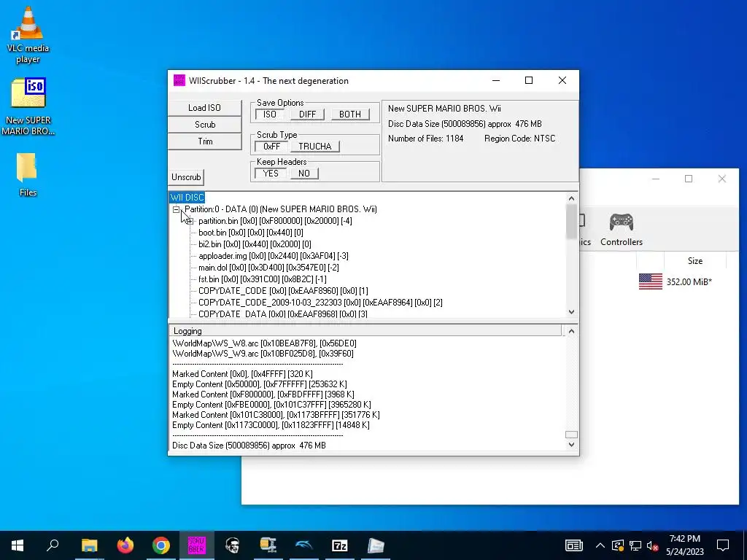The image size is (747, 560).
Task: Click log line Disc Data Size approx 476 MB
Action: (x=249, y=446)
